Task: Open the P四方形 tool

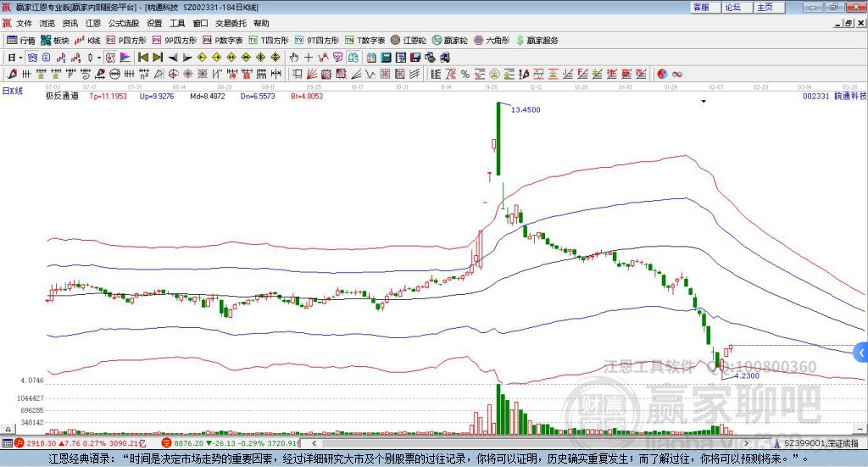Action: 126,41
